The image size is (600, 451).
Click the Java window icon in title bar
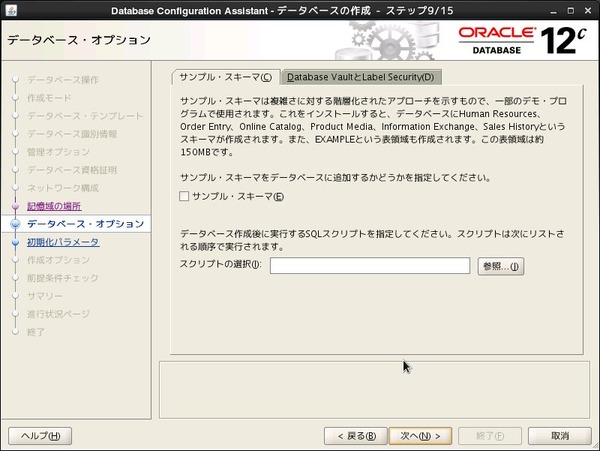11,10
